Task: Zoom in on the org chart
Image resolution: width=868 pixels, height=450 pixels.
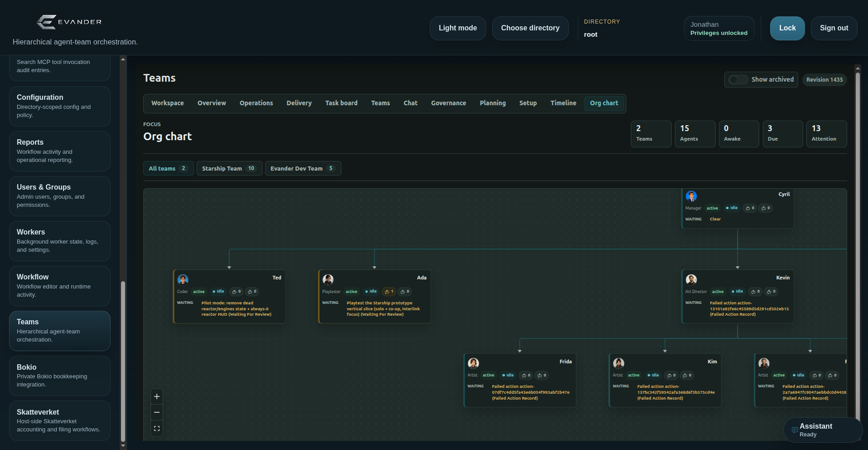Action: (157, 396)
